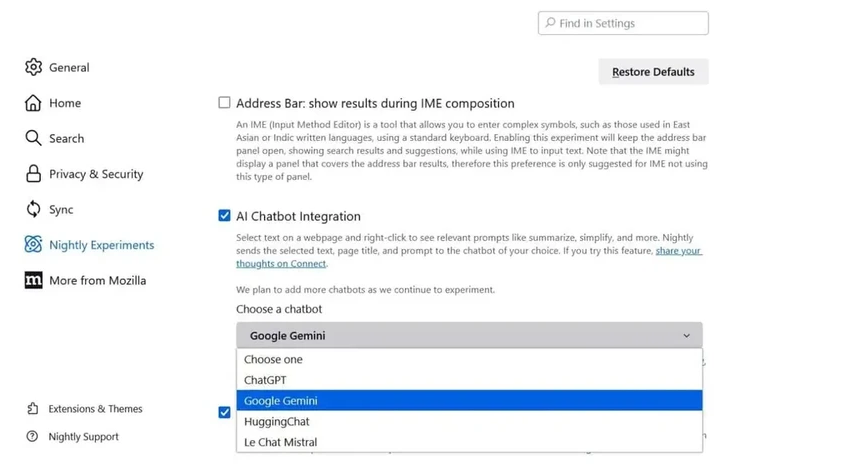
Task: Open More from Mozilla icon
Action: (x=34, y=280)
